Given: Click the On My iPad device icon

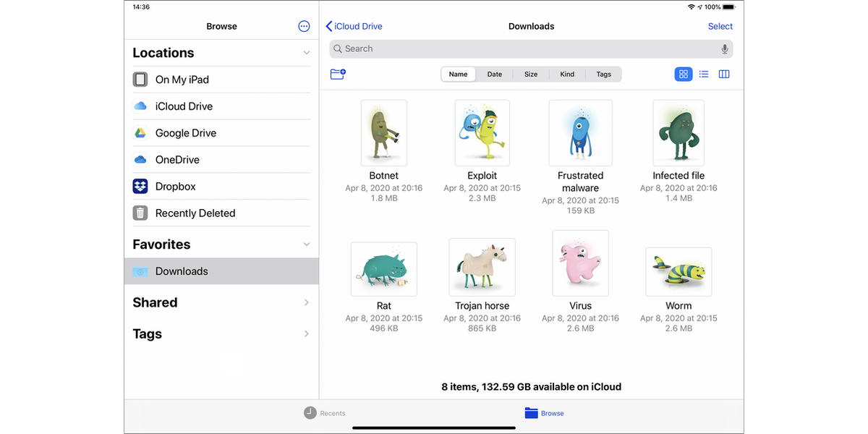Looking at the screenshot, I should [x=140, y=80].
